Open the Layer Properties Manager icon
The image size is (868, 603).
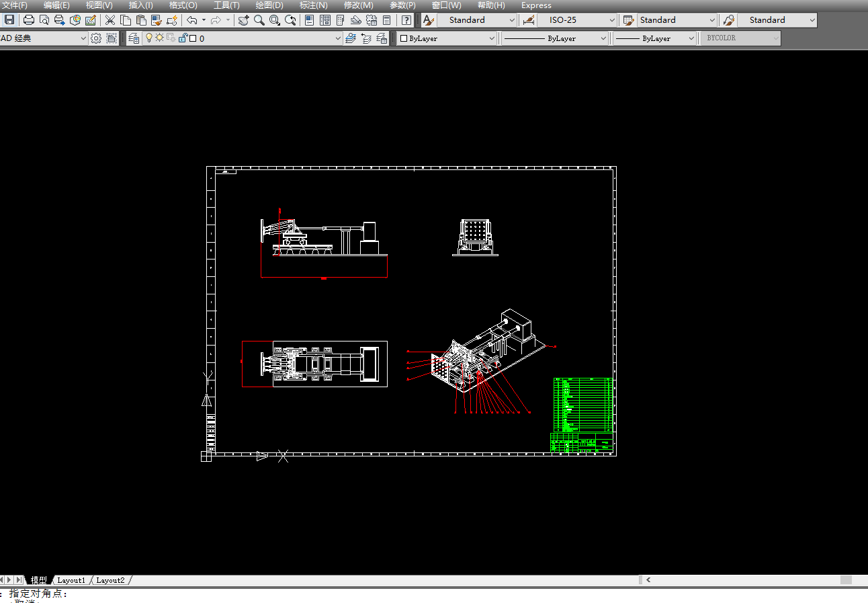134,38
